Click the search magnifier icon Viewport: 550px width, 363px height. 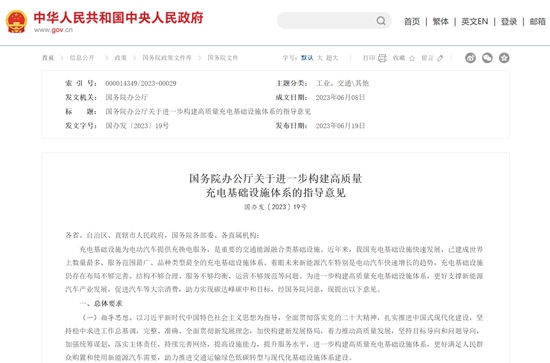(381, 21)
